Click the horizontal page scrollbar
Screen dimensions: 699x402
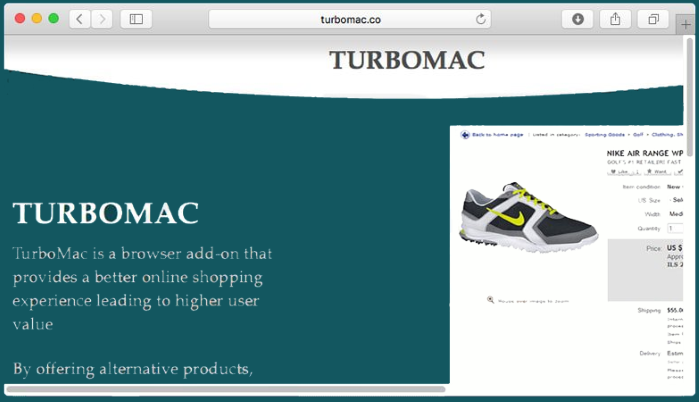pyautogui.click(x=226, y=389)
